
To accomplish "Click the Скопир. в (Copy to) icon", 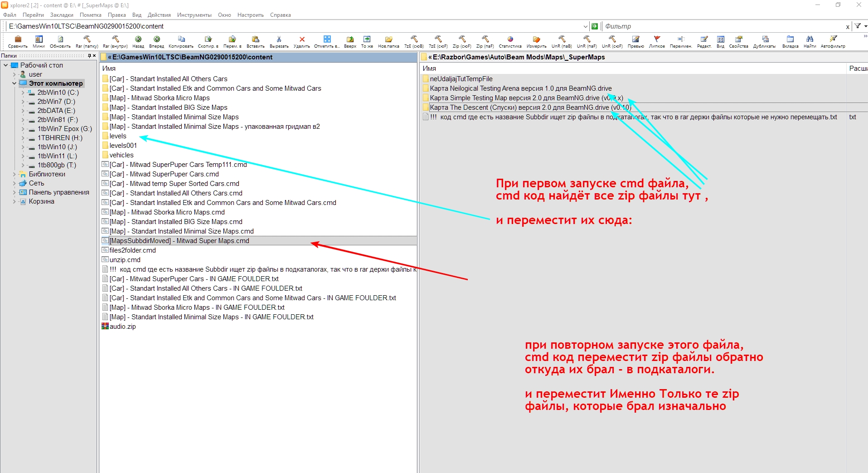I will [208, 39].
